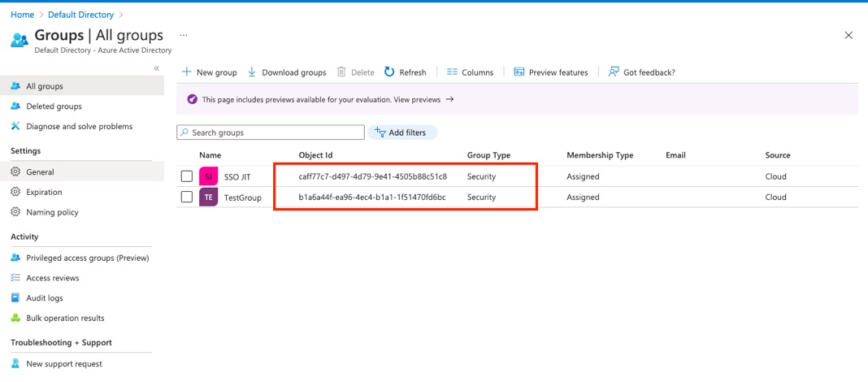
Task: Click the New group button label
Action: pyautogui.click(x=216, y=72)
